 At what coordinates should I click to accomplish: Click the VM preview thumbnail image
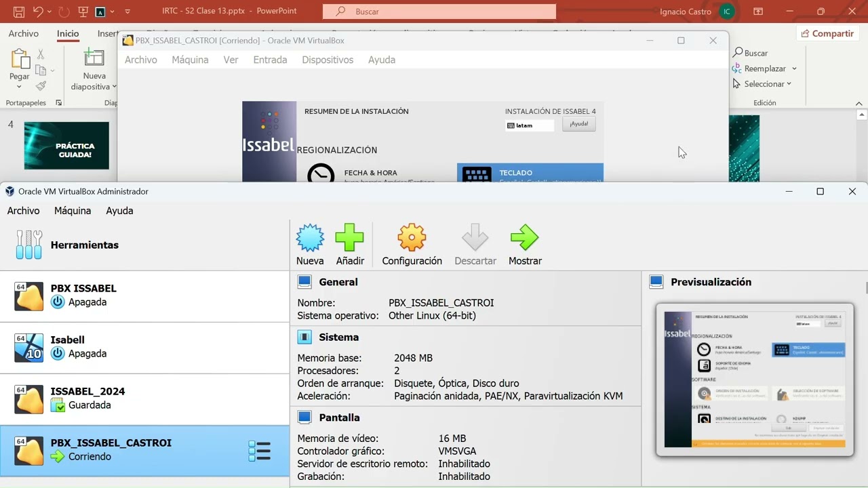tap(755, 380)
